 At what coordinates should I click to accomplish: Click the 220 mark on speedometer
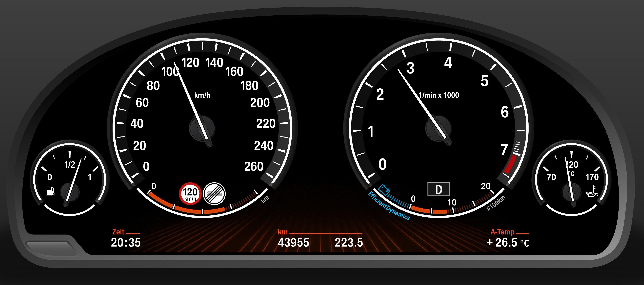click(x=266, y=124)
